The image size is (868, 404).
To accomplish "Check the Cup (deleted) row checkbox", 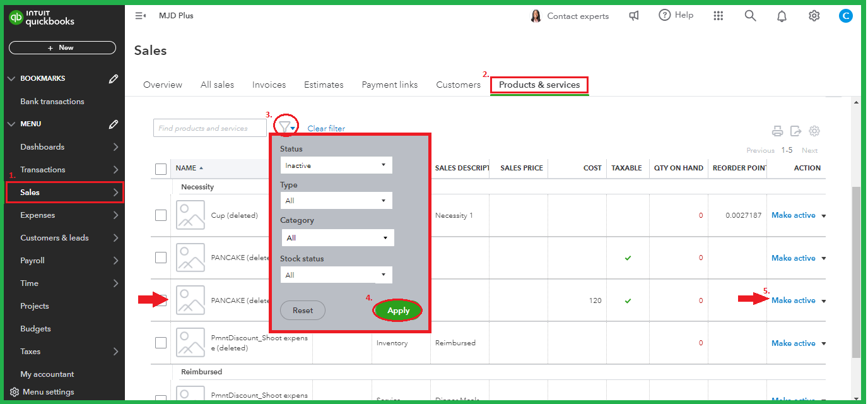I will [160, 215].
